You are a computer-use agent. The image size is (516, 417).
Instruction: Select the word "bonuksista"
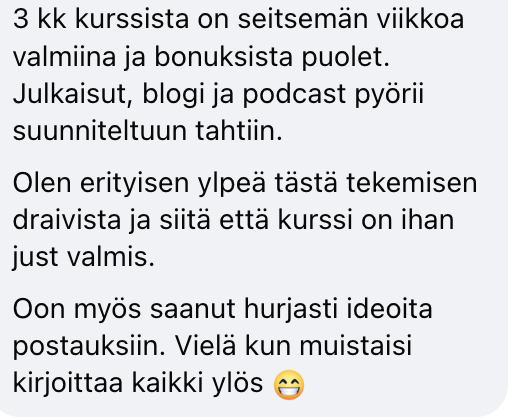(x=224, y=57)
